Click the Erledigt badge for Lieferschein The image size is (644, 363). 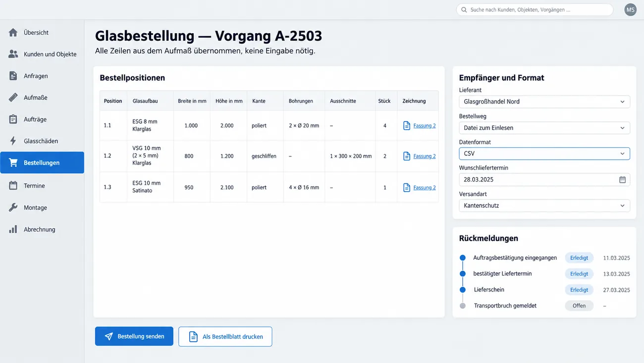(579, 290)
